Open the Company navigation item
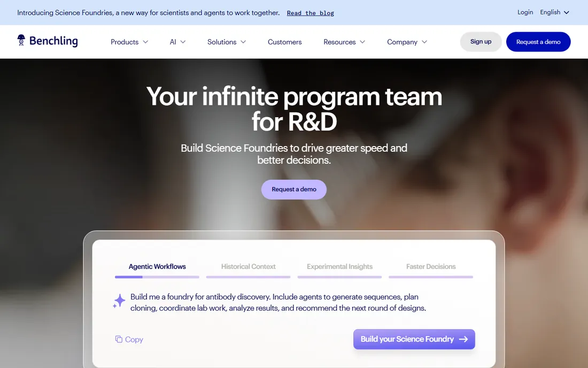Screen dimensions: 588x368 (407, 42)
